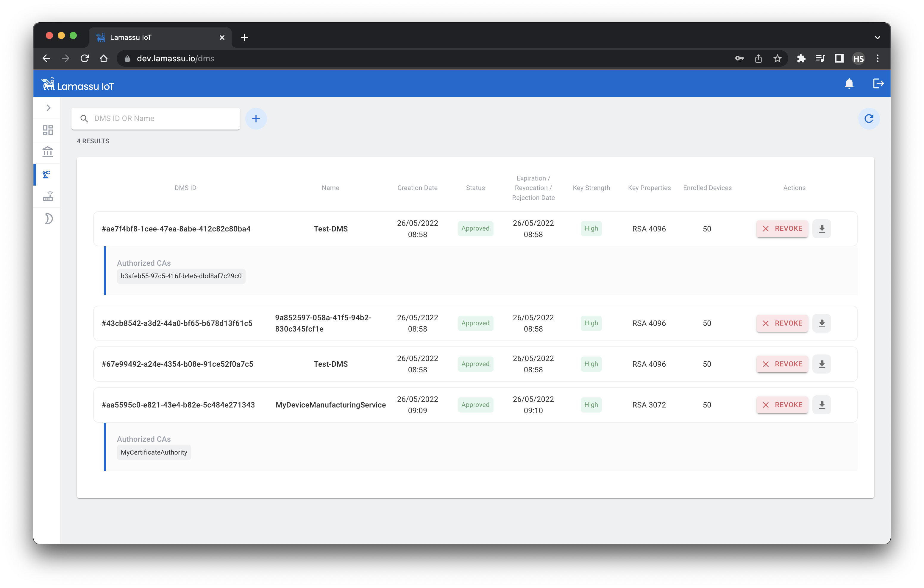
Task: Close the Lamassu IoT tab
Action: (x=222, y=38)
